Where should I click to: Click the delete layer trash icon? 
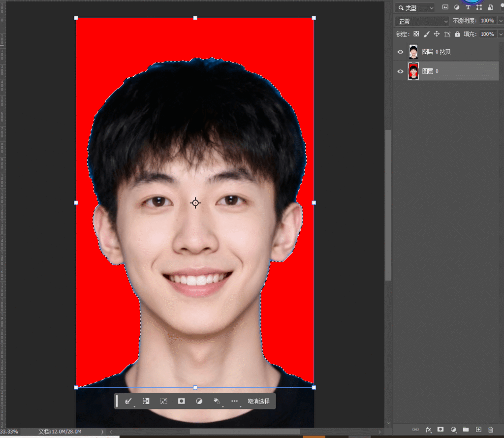[490, 430]
